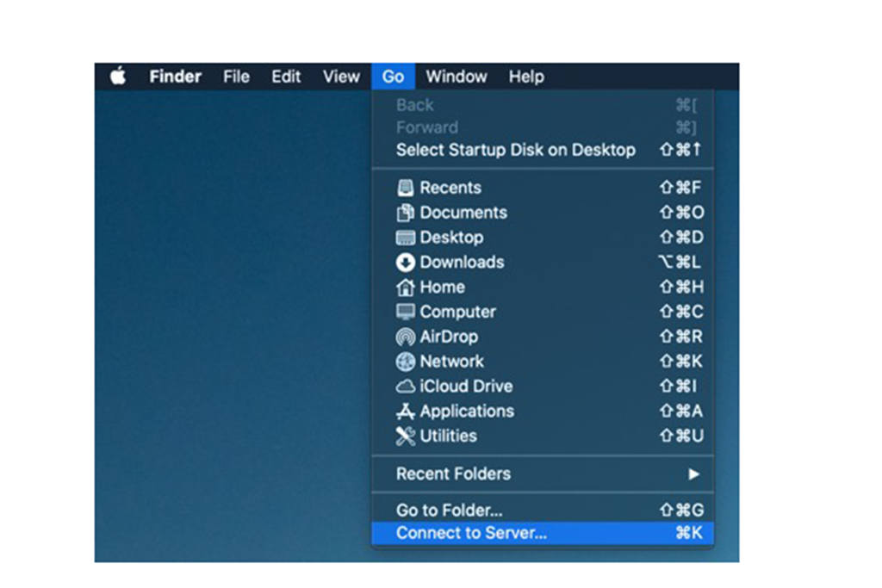Click the Home house icon
Image resolution: width=882 pixels, height=588 pixels.
point(405,287)
